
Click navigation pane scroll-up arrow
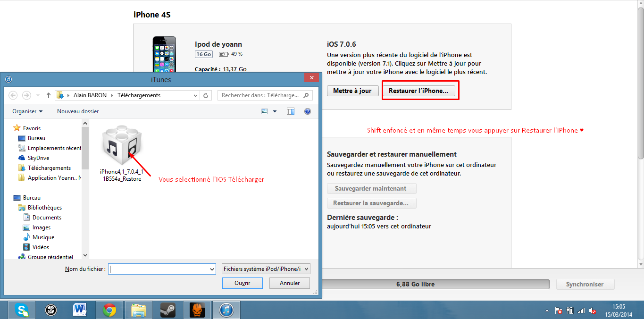(85, 124)
